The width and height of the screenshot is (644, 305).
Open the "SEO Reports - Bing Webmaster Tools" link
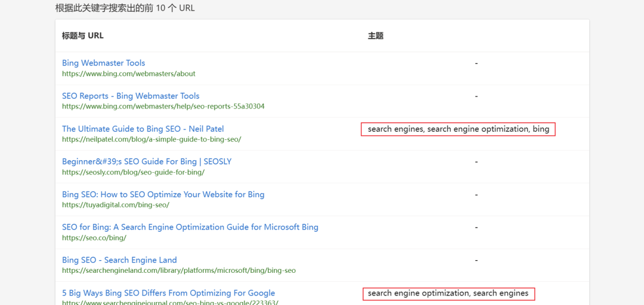point(131,96)
